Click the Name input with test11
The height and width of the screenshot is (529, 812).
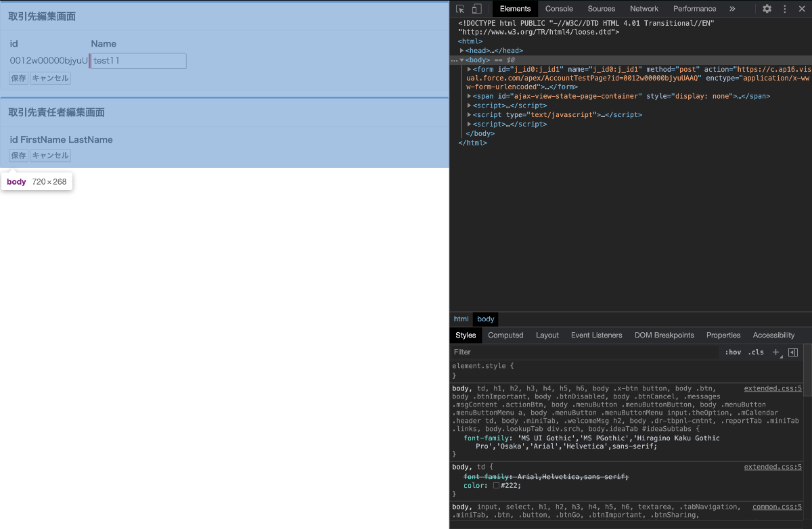pos(138,61)
